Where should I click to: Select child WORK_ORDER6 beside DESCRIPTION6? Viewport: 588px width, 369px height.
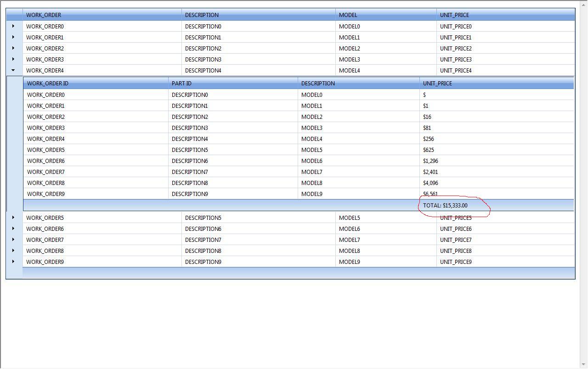(x=96, y=161)
